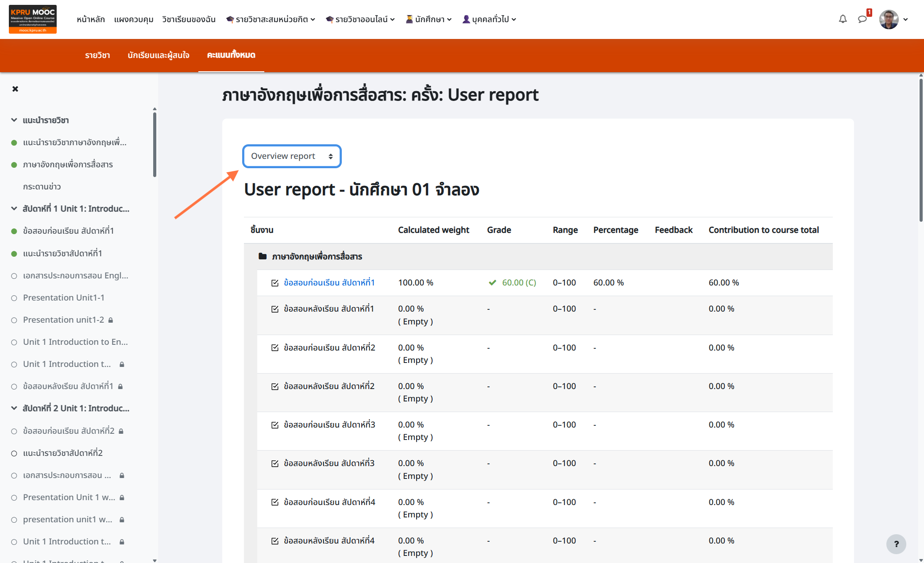Click lock icon next to sidebar ข้อสอบก่อนเรียน สัปดาห์ที่2
Screen dimensions: 924x563
121,431
